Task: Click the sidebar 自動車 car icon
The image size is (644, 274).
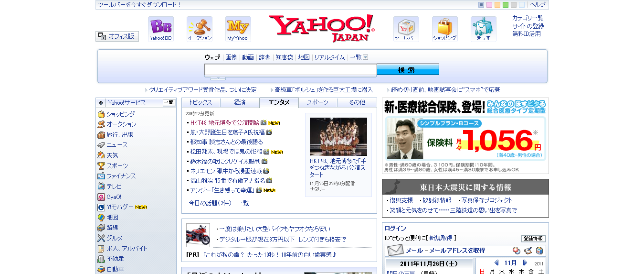Action: click(x=101, y=269)
